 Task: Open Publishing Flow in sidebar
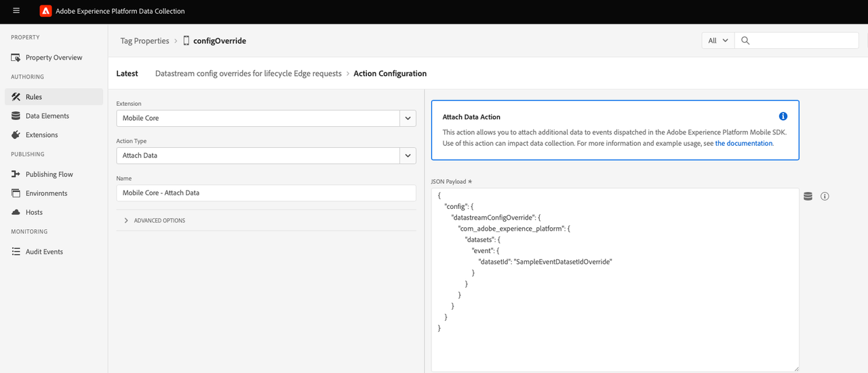coord(54,174)
